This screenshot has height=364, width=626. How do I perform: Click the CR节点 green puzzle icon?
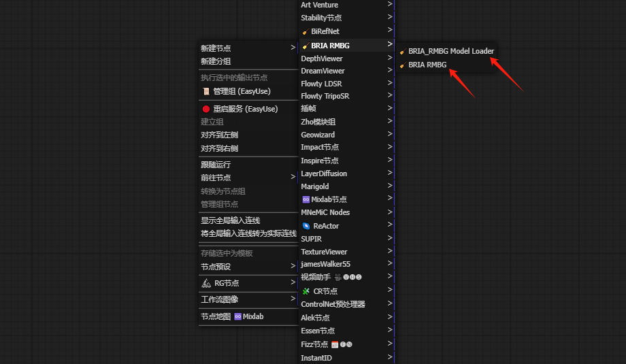pos(306,291)
